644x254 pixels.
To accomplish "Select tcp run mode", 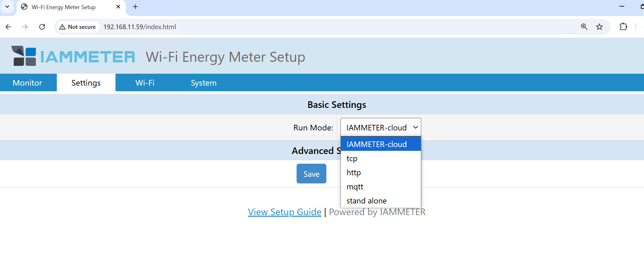I will tap(381, 158).
